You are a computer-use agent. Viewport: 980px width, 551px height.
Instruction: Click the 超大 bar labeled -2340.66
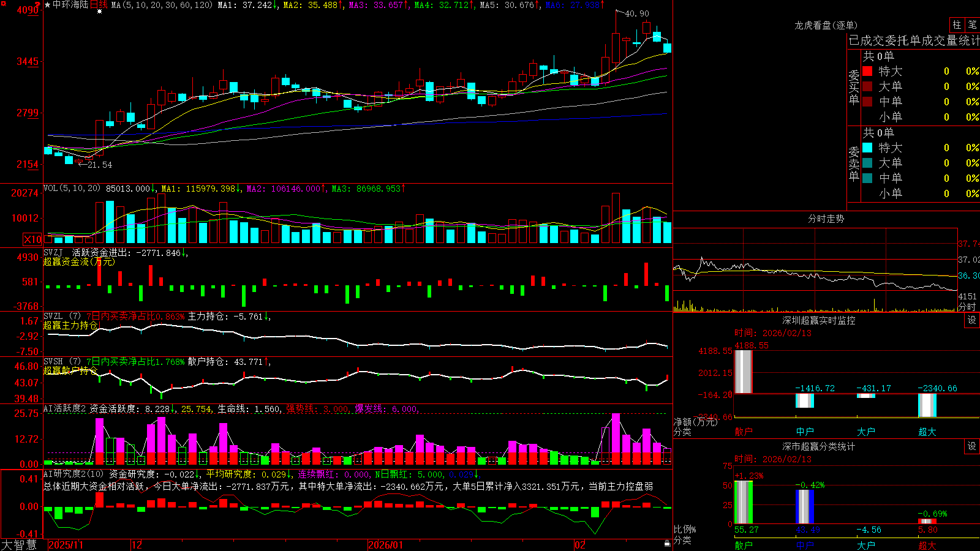point(927,405)
